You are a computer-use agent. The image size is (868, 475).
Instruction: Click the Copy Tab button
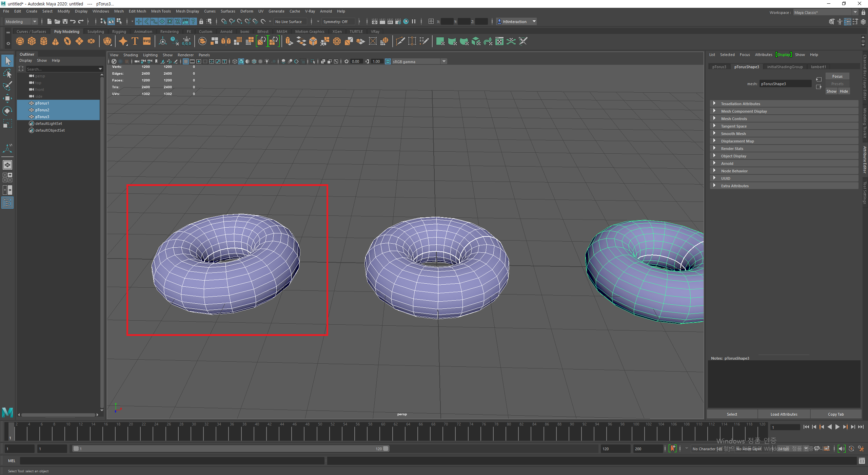pyautogui.click(x=835, y=414)
